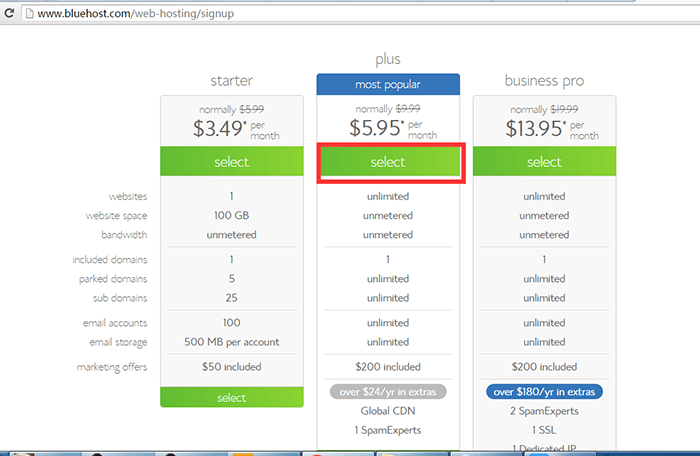Click the 'bandwidth' row label
The image size is (700, 456).
coord(124,235)
